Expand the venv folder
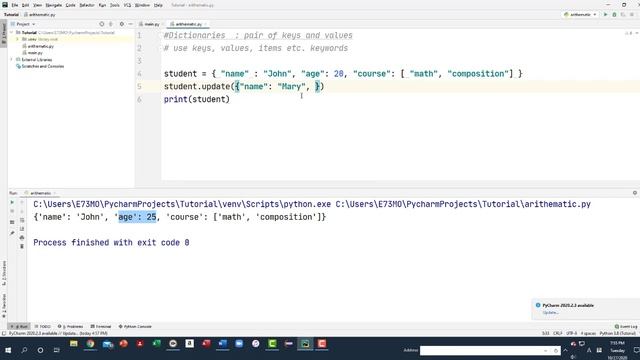This screenshot has height=360, width=640. point(17,39)
